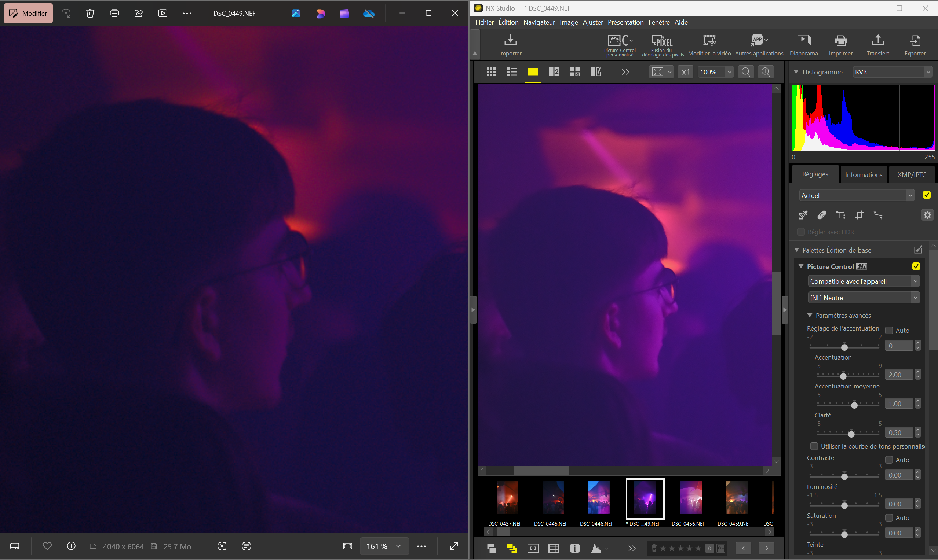Open the Ajuster menu

pos(592,22)
